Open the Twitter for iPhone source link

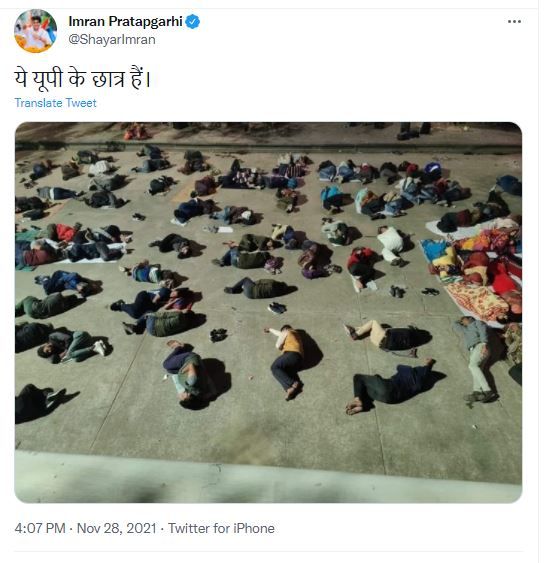coord(221,529)
